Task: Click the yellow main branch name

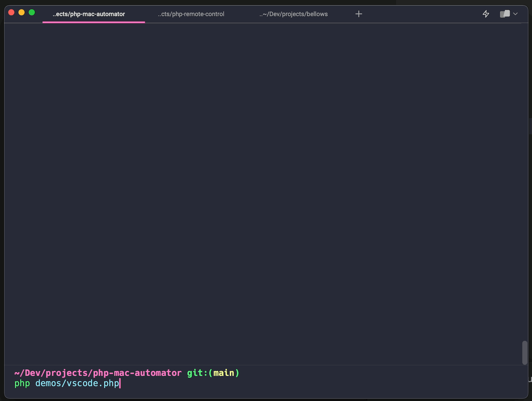Action: (x=224, y=373)
